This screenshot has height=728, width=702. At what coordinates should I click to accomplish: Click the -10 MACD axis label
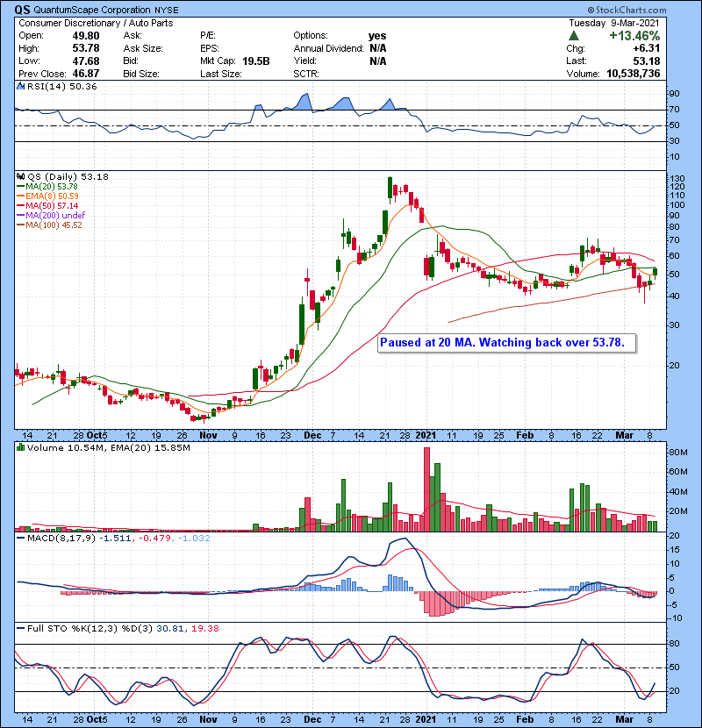click(x=675, y=618)
